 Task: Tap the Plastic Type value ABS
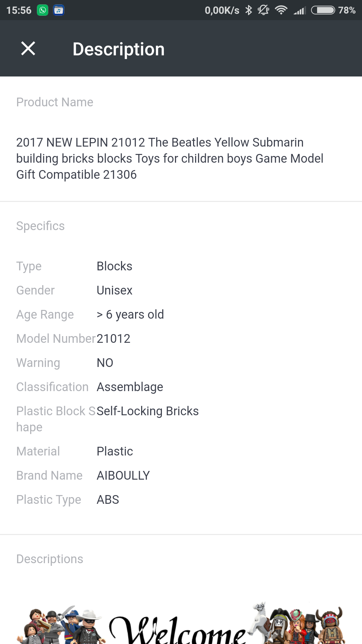tap(108, 499)
